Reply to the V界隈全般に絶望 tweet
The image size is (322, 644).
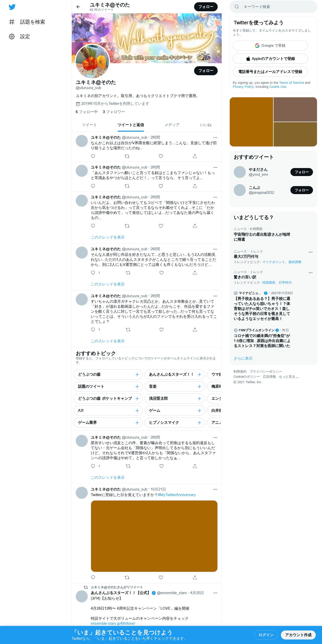pos(93,156)
